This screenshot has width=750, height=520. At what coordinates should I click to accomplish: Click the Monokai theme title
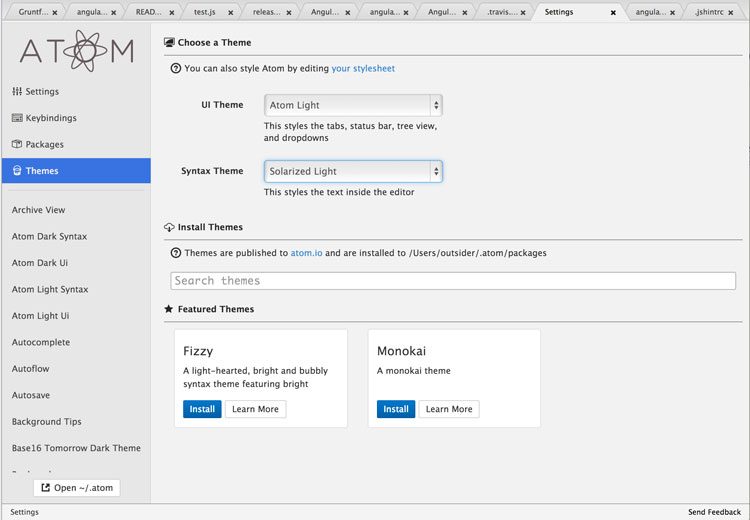(x=401, y=351)
